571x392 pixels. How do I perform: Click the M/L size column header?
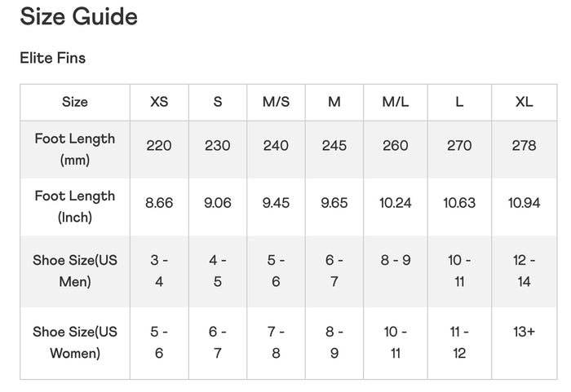[x=396, y=102]
